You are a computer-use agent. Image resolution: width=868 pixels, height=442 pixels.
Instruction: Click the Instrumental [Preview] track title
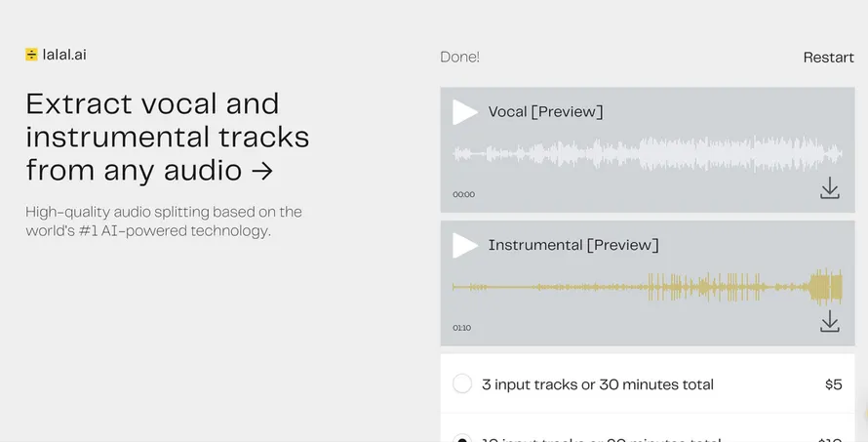(573, 245)
